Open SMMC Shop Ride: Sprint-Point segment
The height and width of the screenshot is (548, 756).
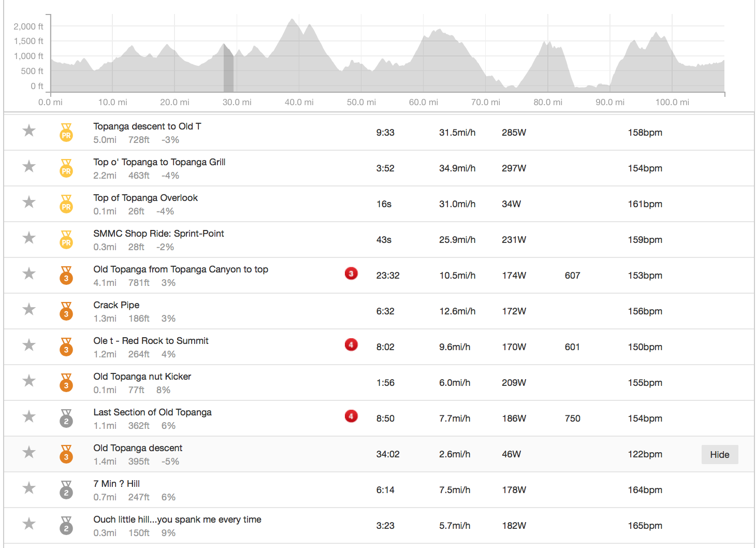(x=158, y=234)
